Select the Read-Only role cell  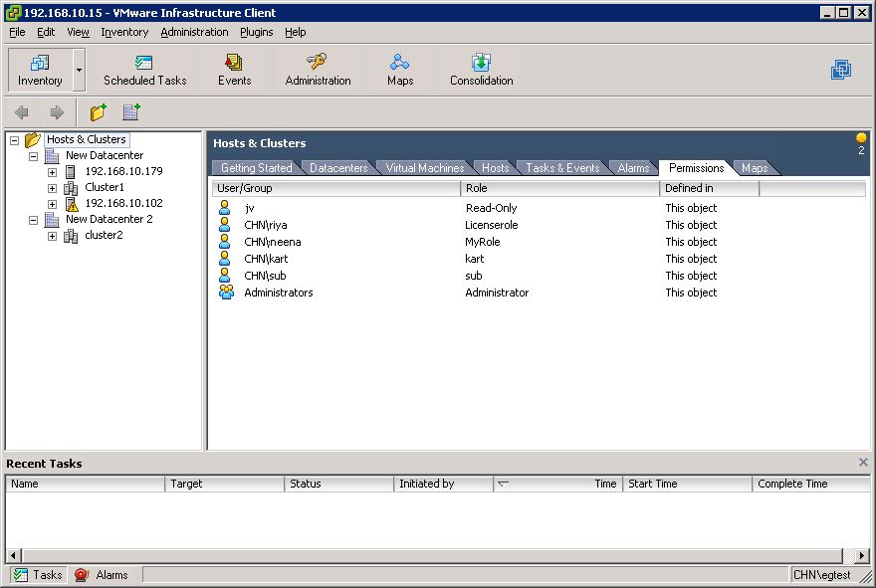click(492, 208)
